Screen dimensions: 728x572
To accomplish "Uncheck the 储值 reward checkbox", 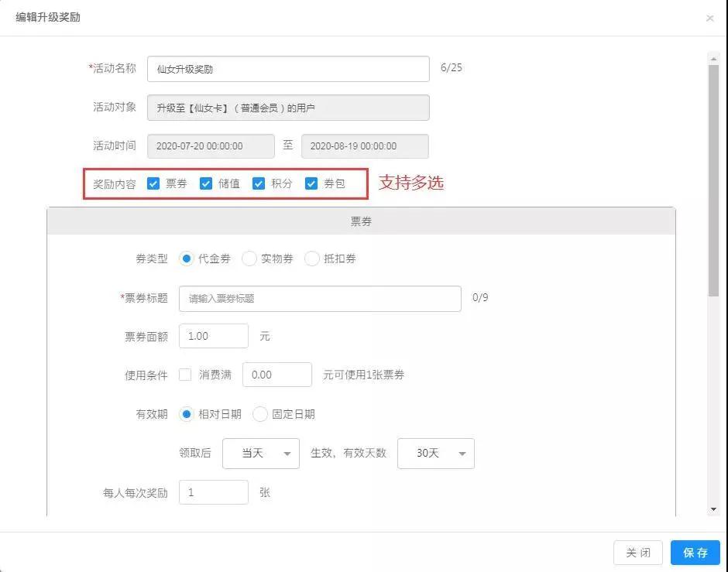I will point(206,183).
